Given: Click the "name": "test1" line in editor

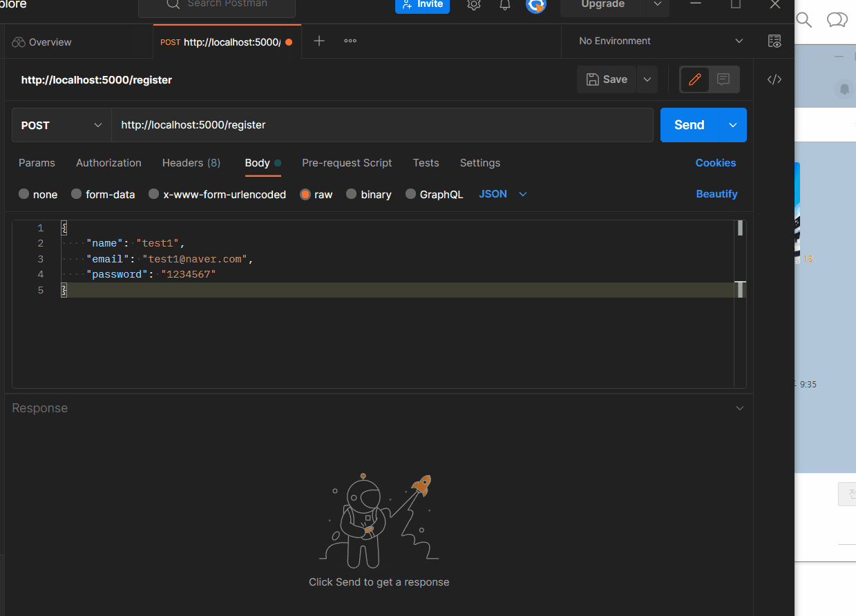Looking at the screenshot, I should (136, 244).
